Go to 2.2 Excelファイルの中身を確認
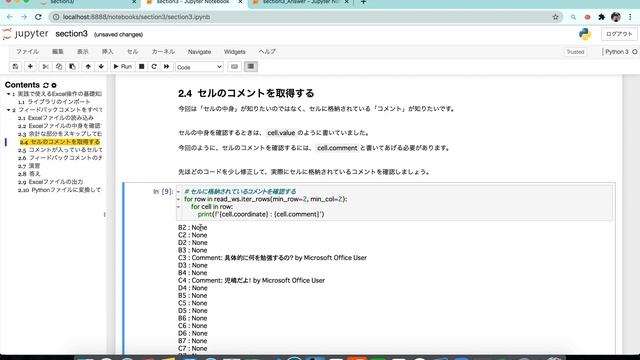Image resolution: width=640 pixels, height=360 pixels. coord(60,126)
